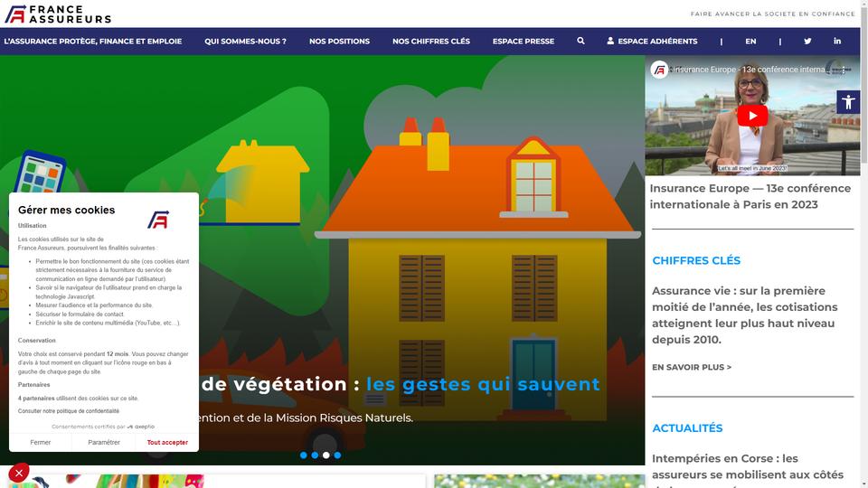Click the YouTube channel avatar icon

pos(659,70)
